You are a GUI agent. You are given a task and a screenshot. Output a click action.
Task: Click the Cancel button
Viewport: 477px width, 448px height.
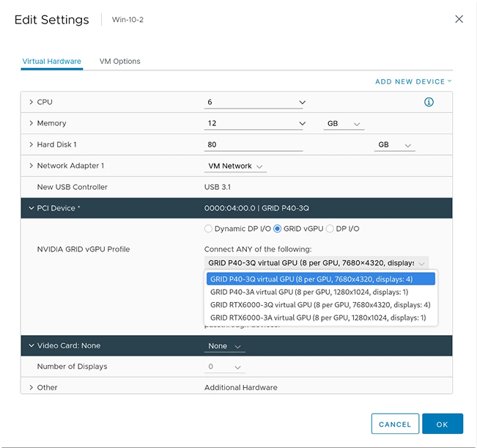pyautogui.click(x=395, y=424)
